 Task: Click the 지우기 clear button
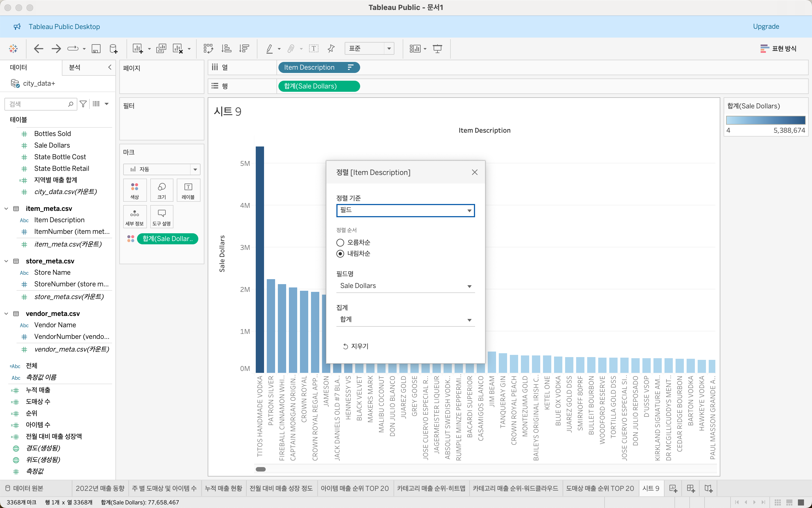355,346
